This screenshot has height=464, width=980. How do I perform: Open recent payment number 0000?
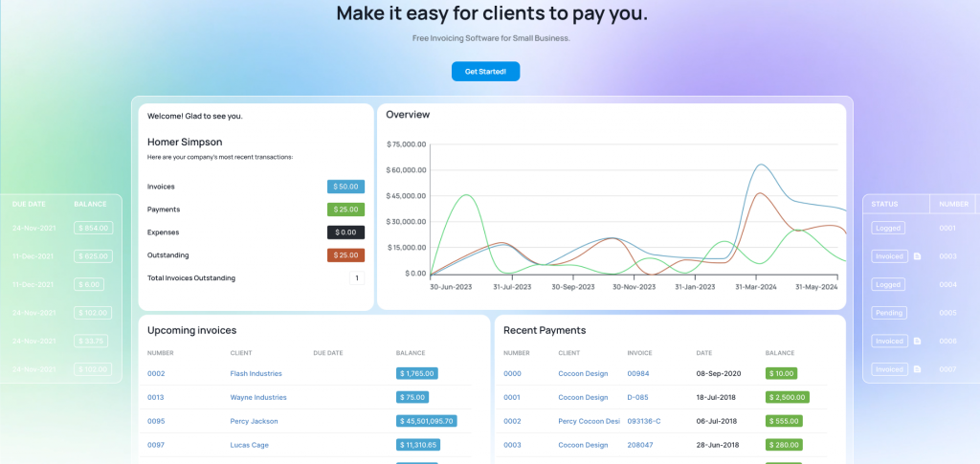pos(512,373)
